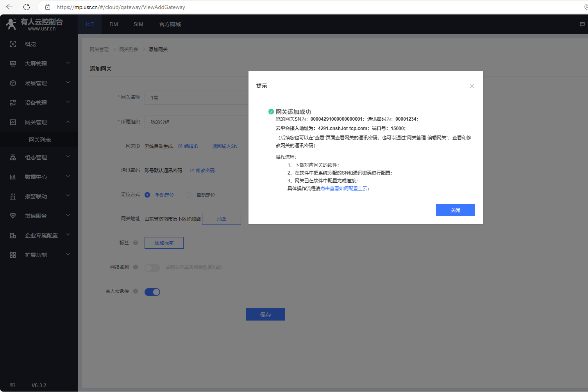Image resolution: width=588 pixels, height=392 pixels.
Task: Open the 点击查看如何配置上云 link
Action: click(344, 189)
